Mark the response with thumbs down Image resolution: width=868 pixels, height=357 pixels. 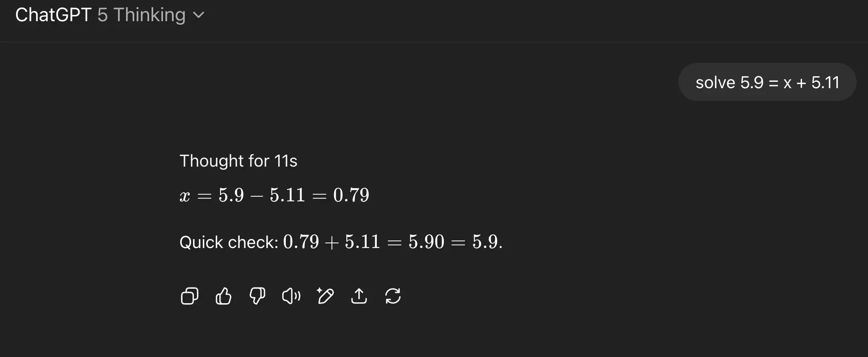pyautogui.click(x=257, y=296)
